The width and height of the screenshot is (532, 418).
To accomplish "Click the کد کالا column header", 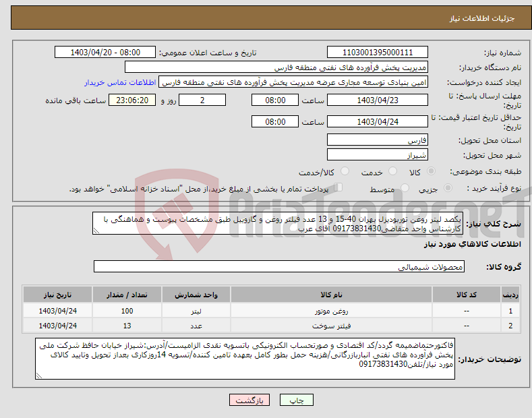I will [467, 295].
